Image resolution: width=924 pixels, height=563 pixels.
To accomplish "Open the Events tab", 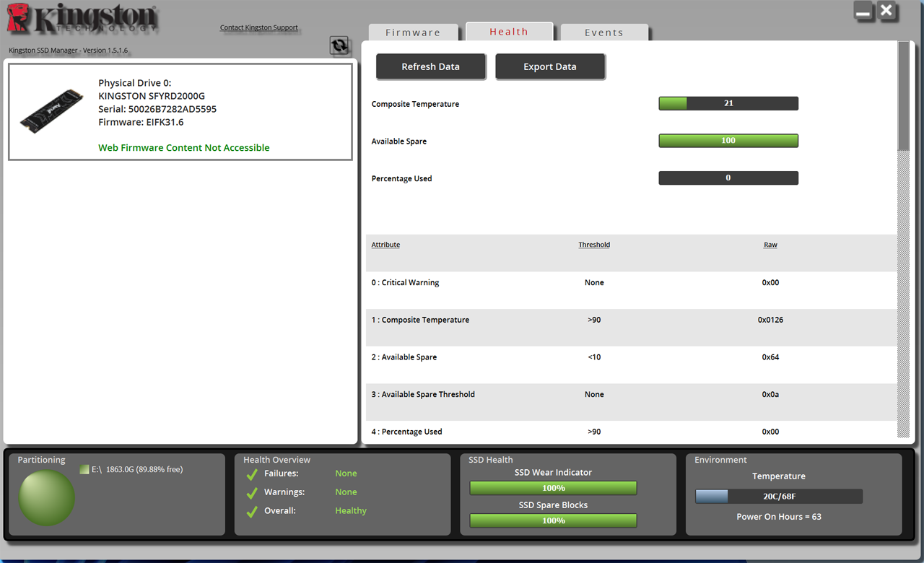I will pos(603,32).
